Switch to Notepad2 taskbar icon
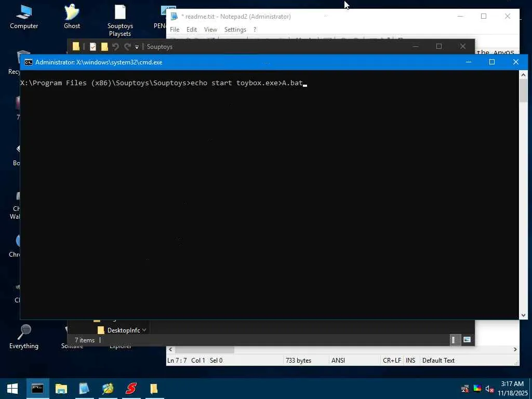This screenshot has height=399, width=532. [x=84, y=389]
